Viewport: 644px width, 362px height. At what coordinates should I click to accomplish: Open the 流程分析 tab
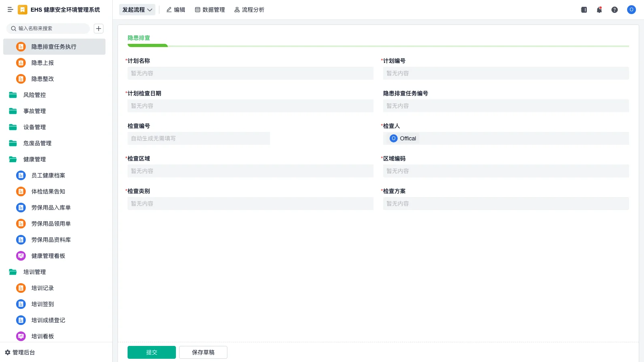tap(249, 10)
